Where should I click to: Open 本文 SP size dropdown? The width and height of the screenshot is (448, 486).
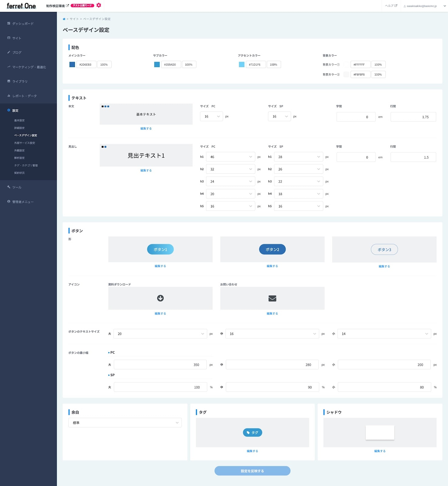pyautogui.click(x=280, y=117)
